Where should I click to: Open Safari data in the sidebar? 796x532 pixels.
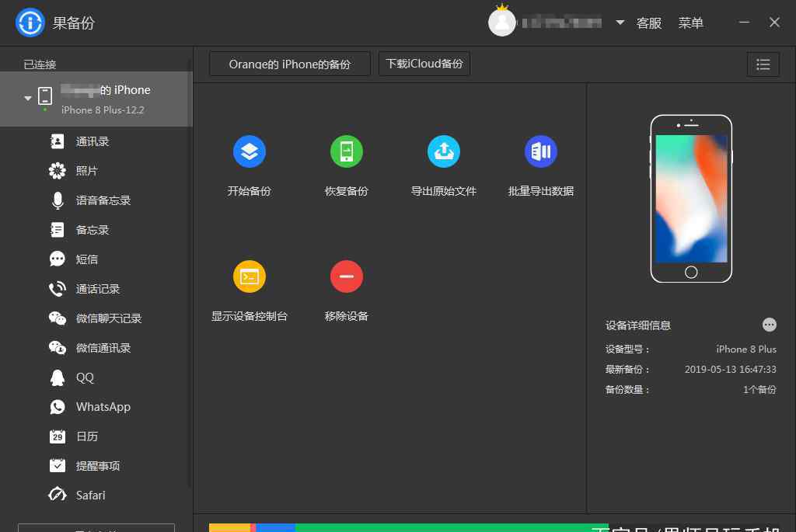coord(90,495)
